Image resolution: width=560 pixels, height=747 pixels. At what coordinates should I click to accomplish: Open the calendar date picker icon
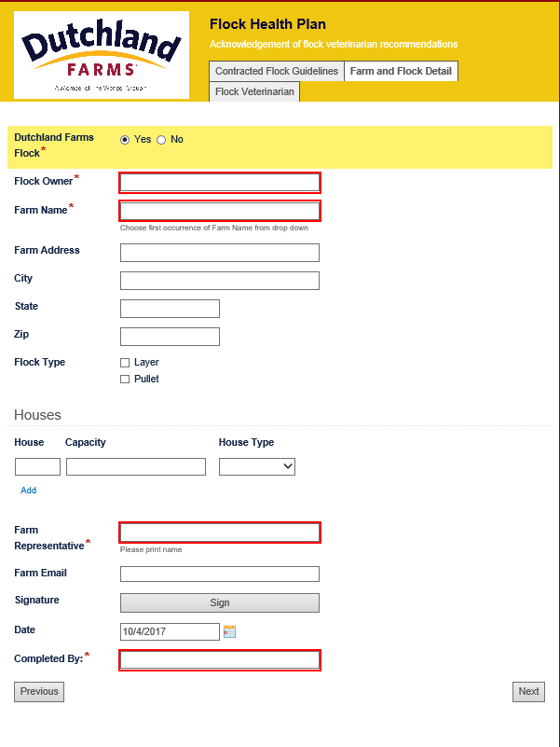229,631
